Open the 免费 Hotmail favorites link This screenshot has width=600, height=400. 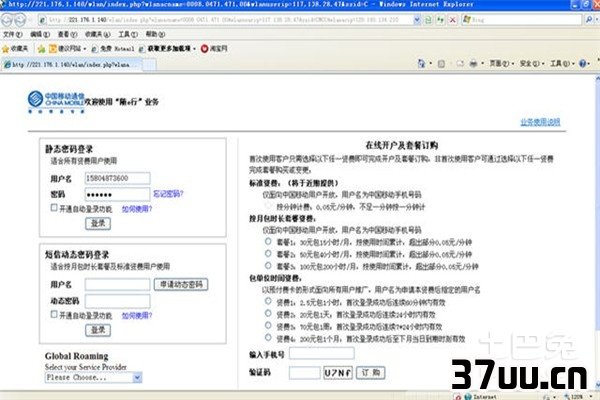(x=113, y=49)
